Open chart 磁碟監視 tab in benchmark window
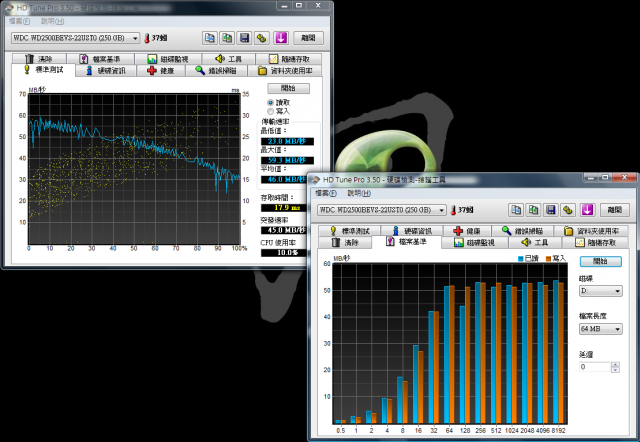 click(x=168, y=59)
